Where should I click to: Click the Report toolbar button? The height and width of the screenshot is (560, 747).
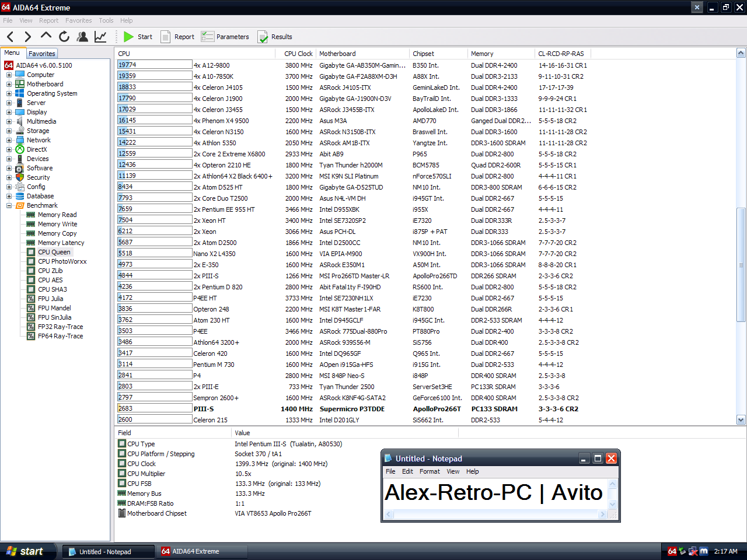pos(177,37)
